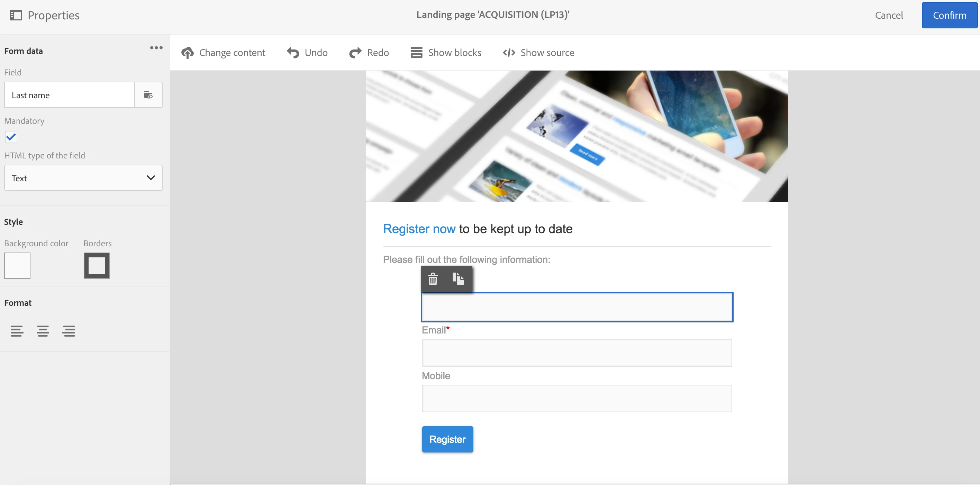
Task: Show source code of the page
Action: (x=538, y=53)
